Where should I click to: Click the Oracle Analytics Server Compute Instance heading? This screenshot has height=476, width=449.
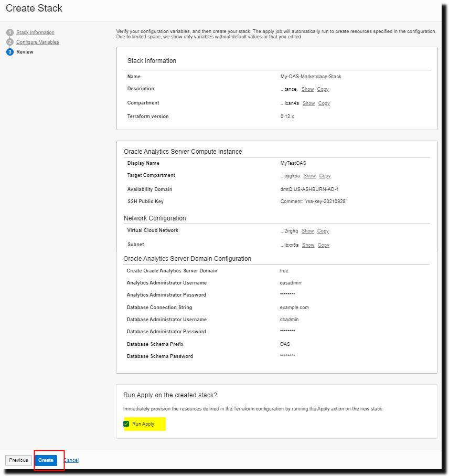183,152
